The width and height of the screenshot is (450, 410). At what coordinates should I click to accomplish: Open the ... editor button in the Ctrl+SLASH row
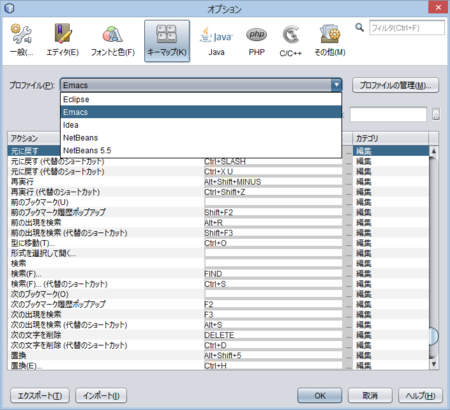[x=348, y=161]
